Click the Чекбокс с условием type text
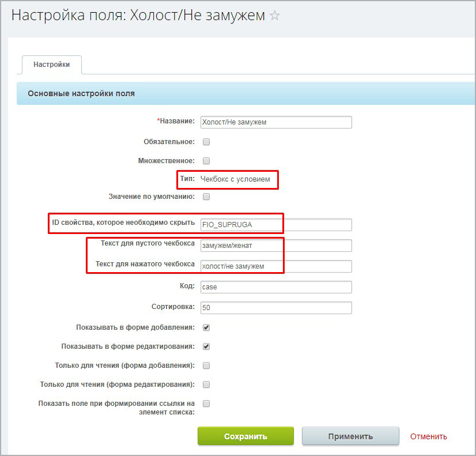 coord(235,179)
